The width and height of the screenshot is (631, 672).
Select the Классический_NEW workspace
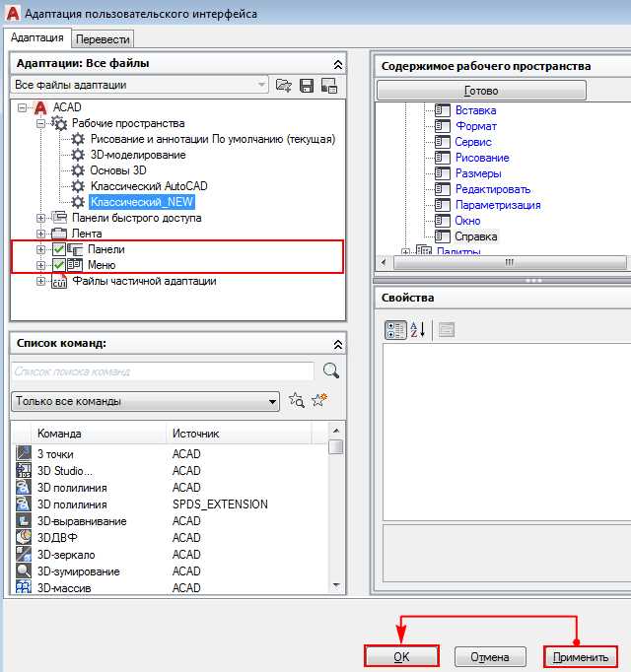(142, 202)
